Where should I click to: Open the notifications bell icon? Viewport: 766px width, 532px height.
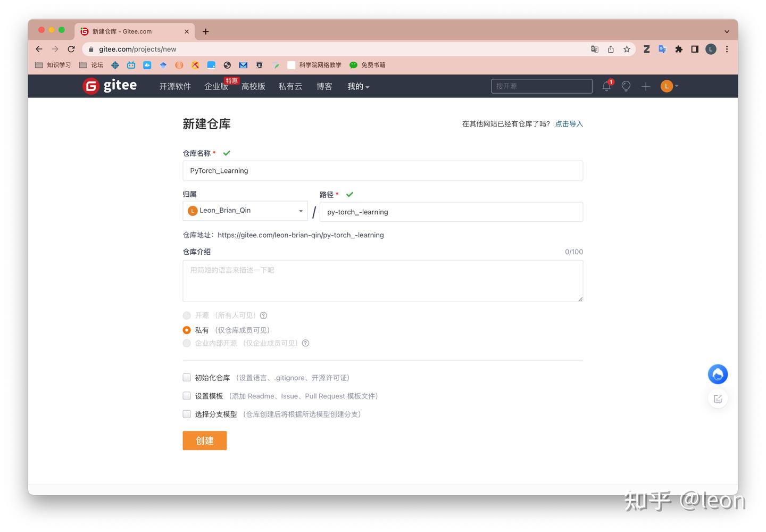606,86
